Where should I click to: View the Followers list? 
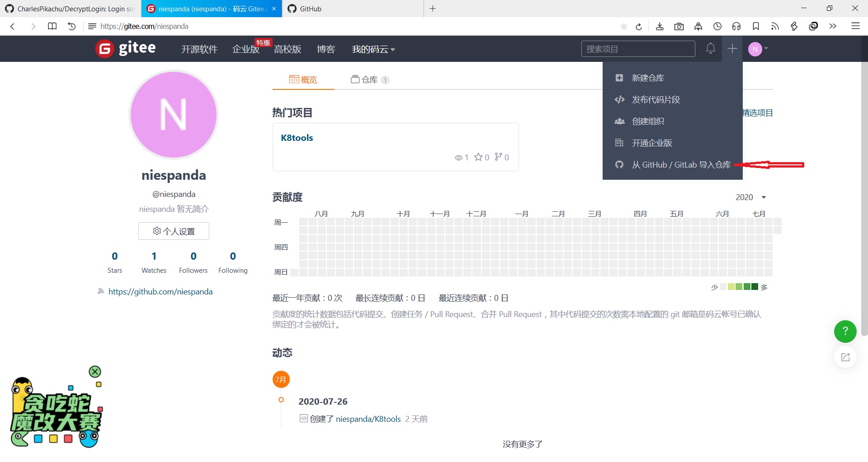point(193,262)
